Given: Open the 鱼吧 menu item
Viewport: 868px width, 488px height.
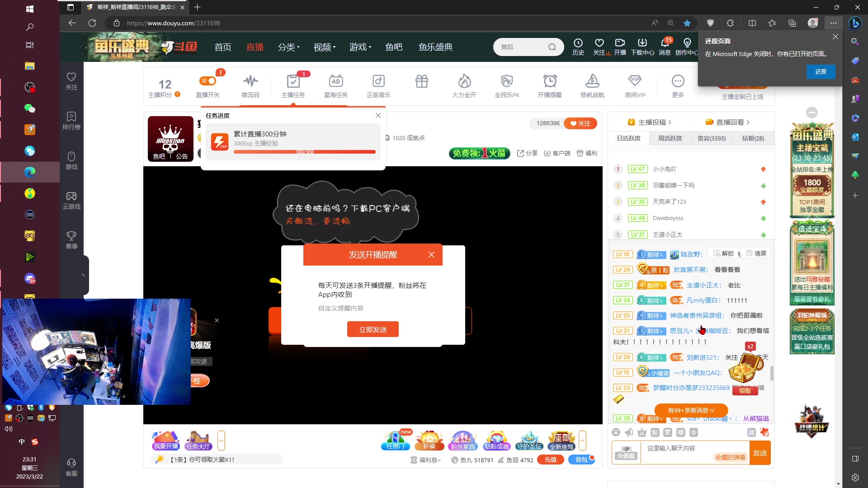Looking at the screenshot, I should 394,47.
